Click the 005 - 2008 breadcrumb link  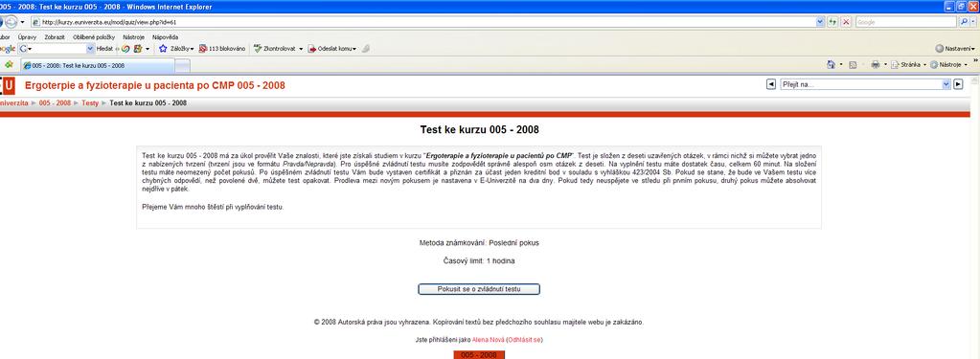coord(55,102)
